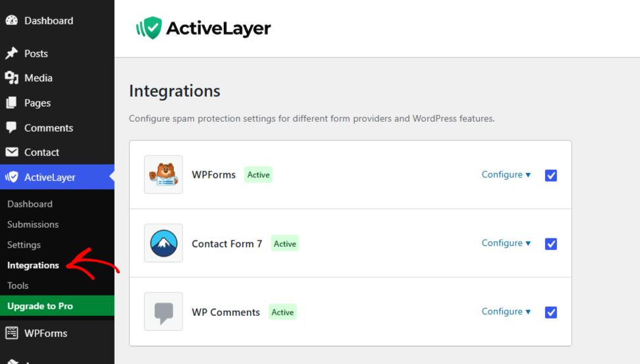The width and height of the screenshot is (640, 364).
Task: Click the Active badge beside WP Comments
Action: pyautogui.click(x=283, y=312)
